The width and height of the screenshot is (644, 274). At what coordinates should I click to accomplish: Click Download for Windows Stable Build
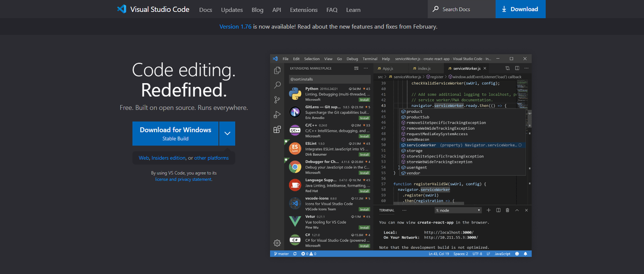175,134
